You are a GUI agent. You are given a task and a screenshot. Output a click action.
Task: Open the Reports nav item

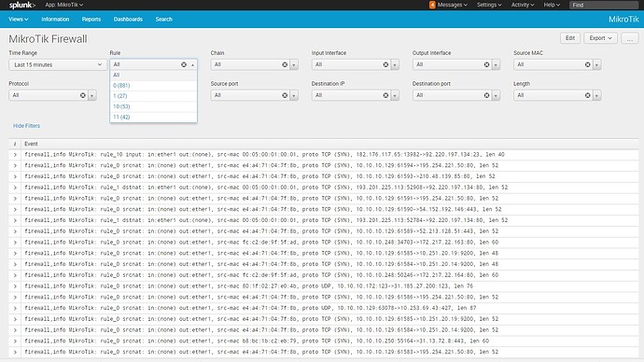pyautogui.click(x=91, y=20)
